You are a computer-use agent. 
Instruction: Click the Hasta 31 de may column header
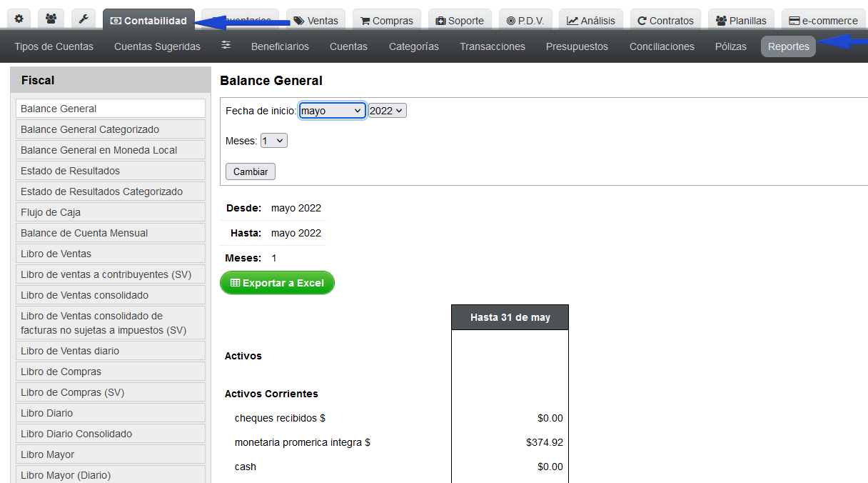pyautogui.click(x=510, y=317)
